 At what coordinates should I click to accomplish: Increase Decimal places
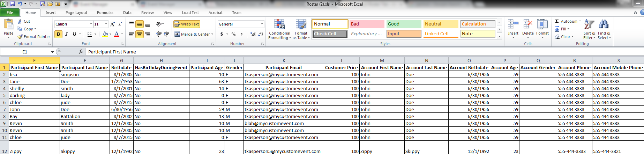[x=253, y=34]
